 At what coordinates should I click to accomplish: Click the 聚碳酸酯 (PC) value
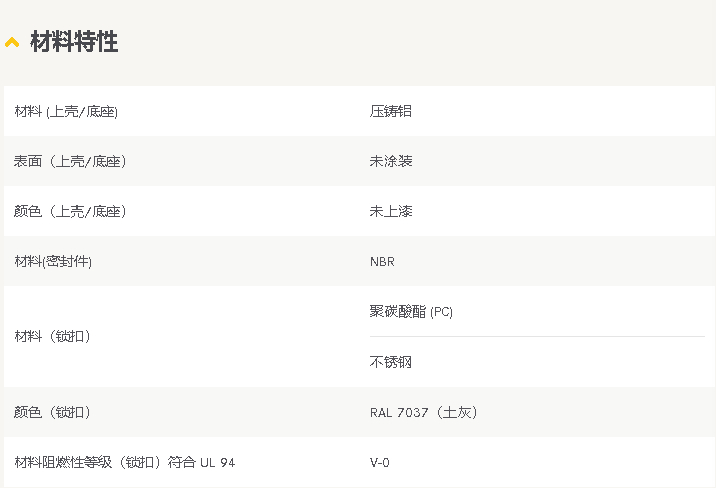411,312
